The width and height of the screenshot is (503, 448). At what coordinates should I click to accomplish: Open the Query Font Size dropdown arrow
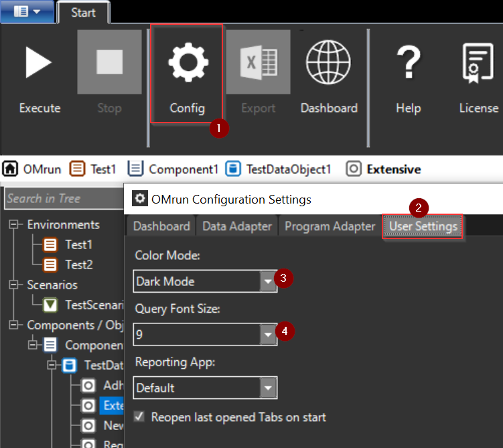[x=268, y=334]
